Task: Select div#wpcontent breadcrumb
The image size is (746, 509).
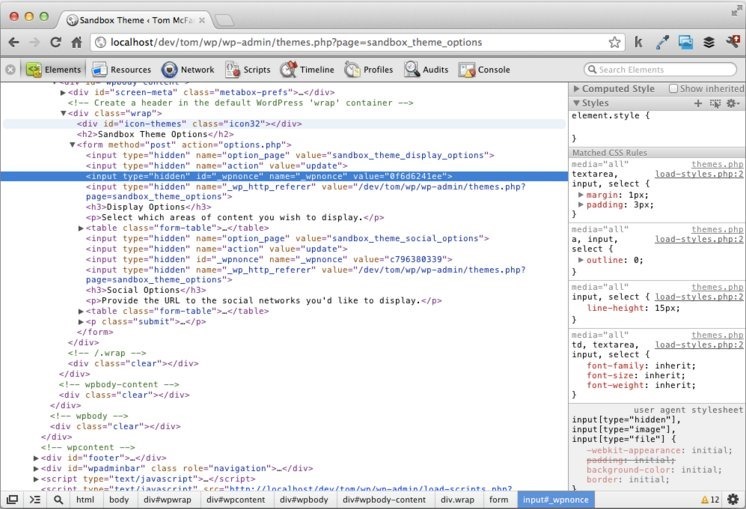Action: click(x=236, y=500)
